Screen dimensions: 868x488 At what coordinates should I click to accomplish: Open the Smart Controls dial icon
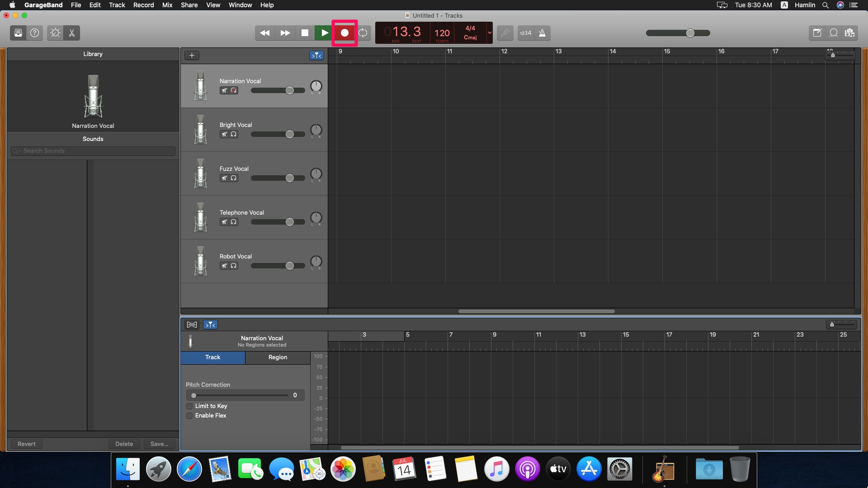pyautogui.click(x=55, y=33)
